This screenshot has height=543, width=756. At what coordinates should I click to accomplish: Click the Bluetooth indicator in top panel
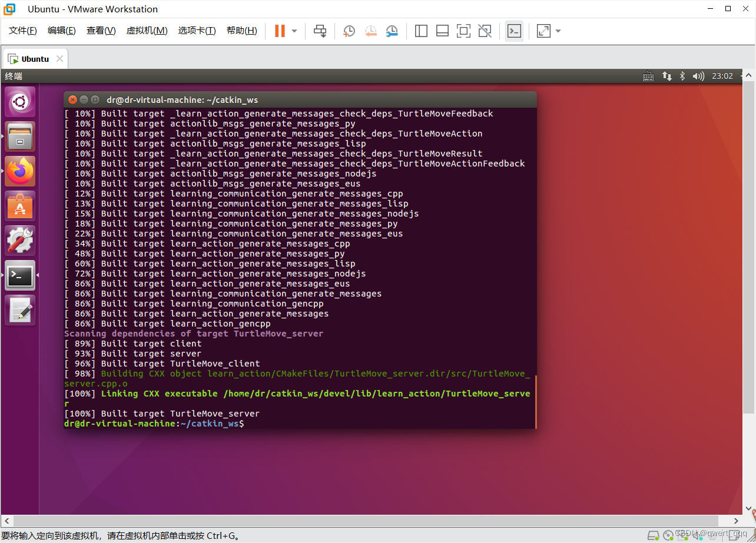pos(682,76)
